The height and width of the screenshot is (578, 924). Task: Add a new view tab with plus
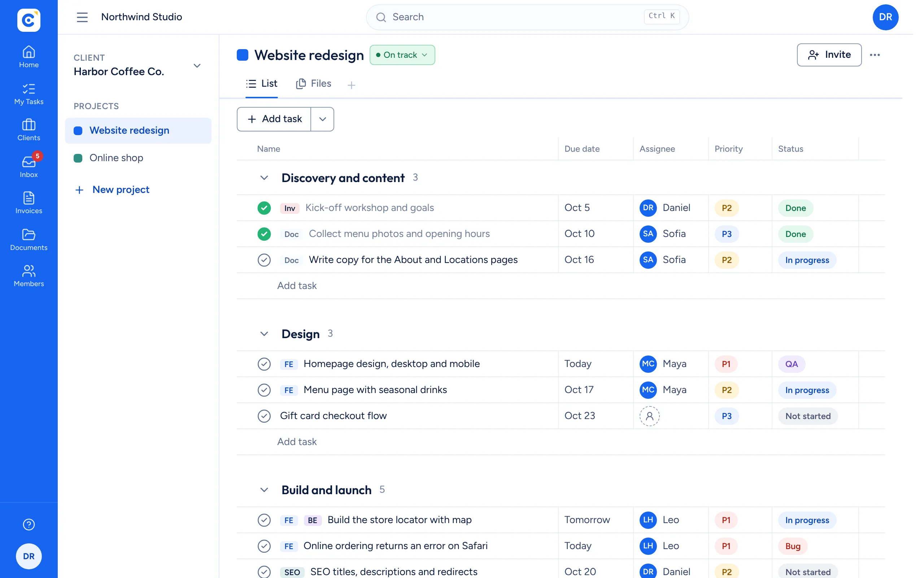pos(351,85)
